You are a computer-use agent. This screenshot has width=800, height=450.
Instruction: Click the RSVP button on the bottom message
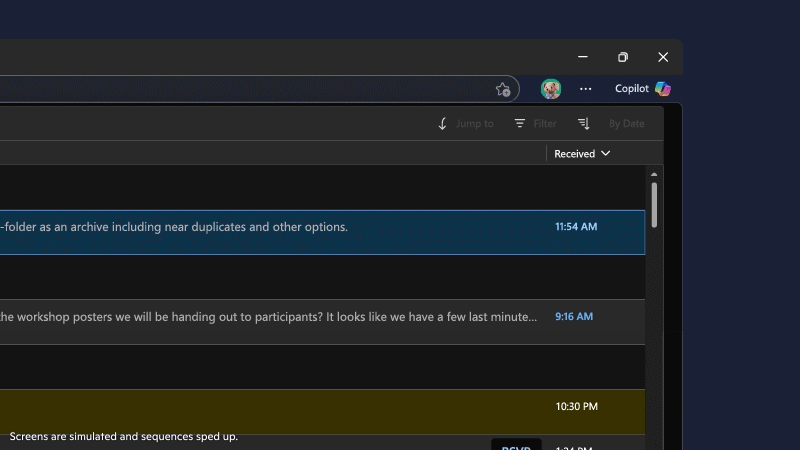[516, 444]
